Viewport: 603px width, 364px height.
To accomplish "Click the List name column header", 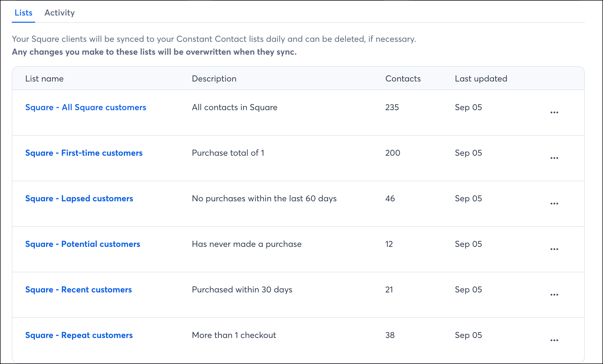I will [44, 79].
